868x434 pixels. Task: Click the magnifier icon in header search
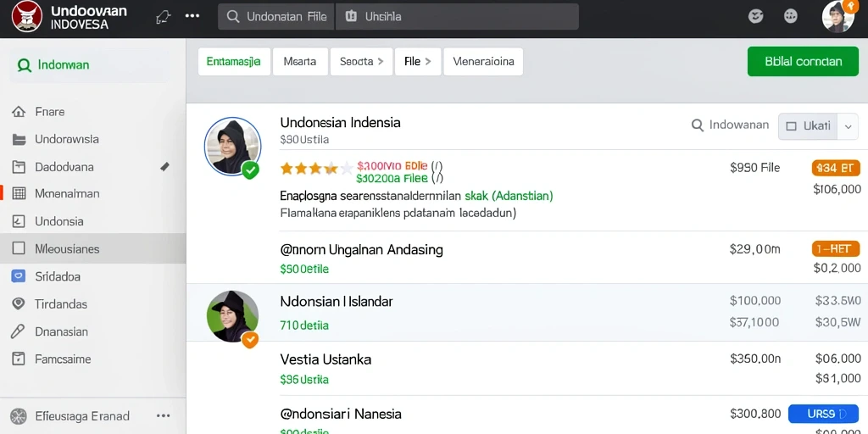point(233,17)
